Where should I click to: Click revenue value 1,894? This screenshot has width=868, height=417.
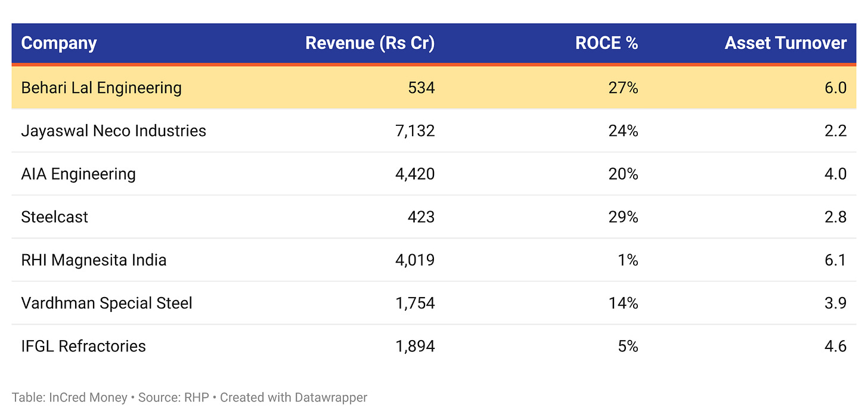(416, 346)
